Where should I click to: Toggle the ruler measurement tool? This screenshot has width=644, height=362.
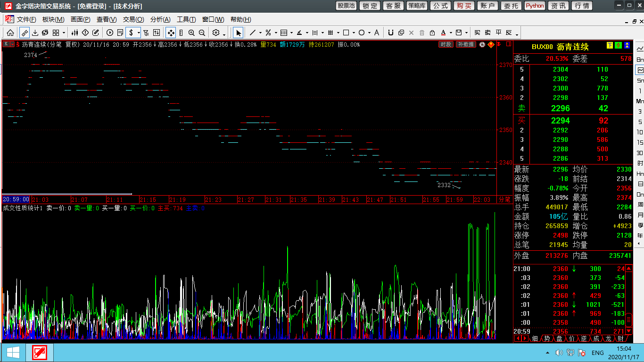(x=24, y=33)
